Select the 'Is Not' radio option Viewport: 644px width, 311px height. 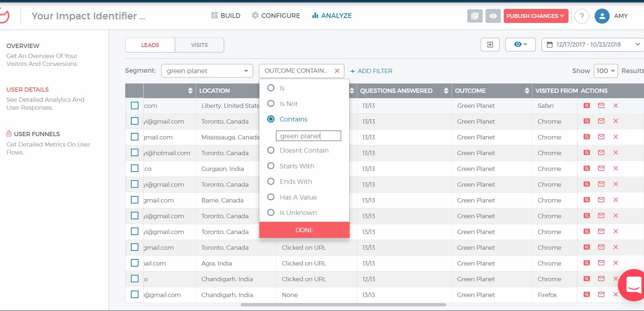[271, 104]
